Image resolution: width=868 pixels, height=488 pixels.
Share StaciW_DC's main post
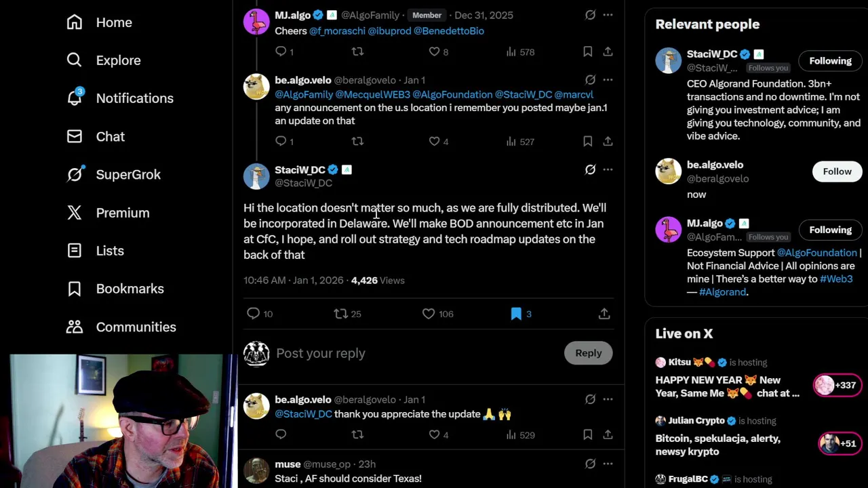point(604,314)
